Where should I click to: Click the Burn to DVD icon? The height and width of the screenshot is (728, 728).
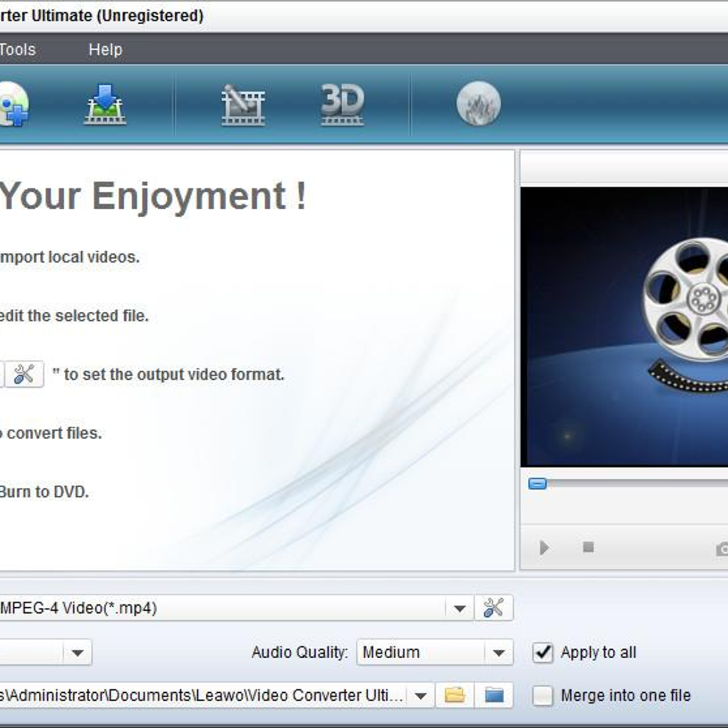tap(479, 104)
